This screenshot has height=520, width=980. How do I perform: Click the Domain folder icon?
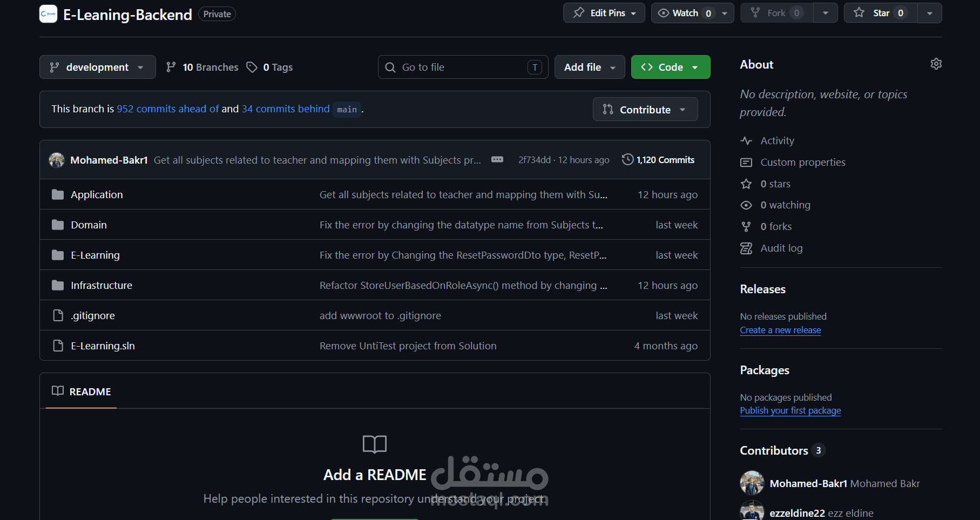point(58,225)
